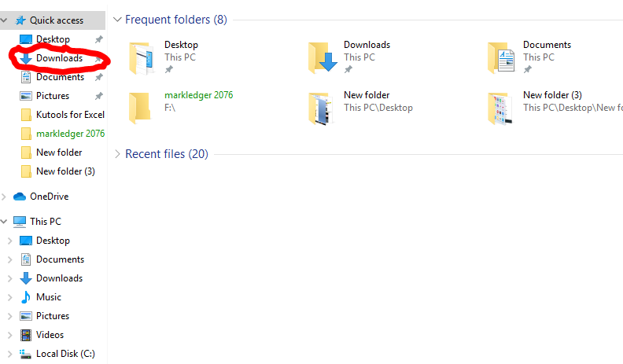Click the Quick access star icon
Viewport: 623px width, 364px height.
coord(20,20)
